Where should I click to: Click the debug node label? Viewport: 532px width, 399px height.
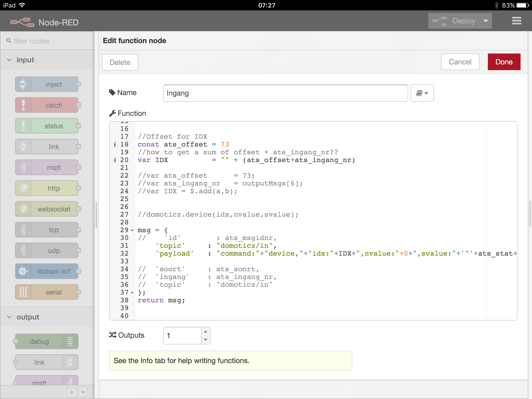[x=39, y=342]
